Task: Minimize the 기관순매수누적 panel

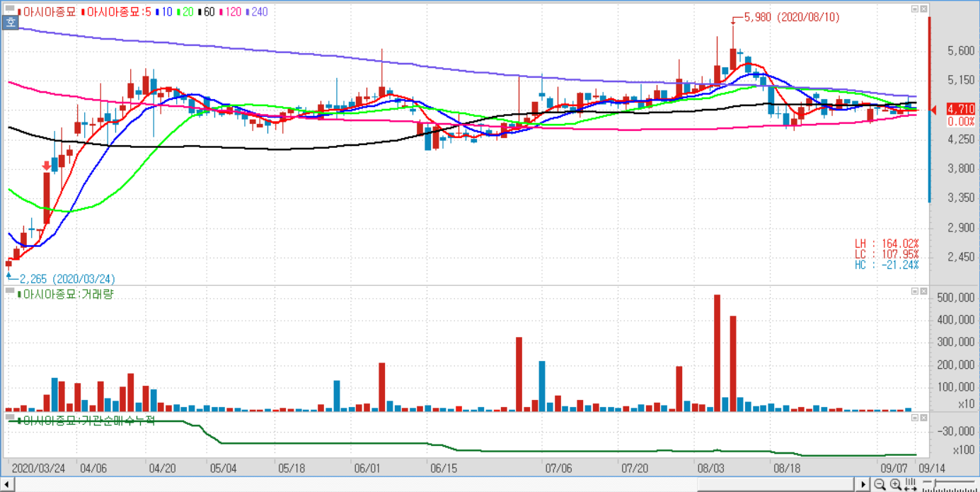Action: coord(915,418)
